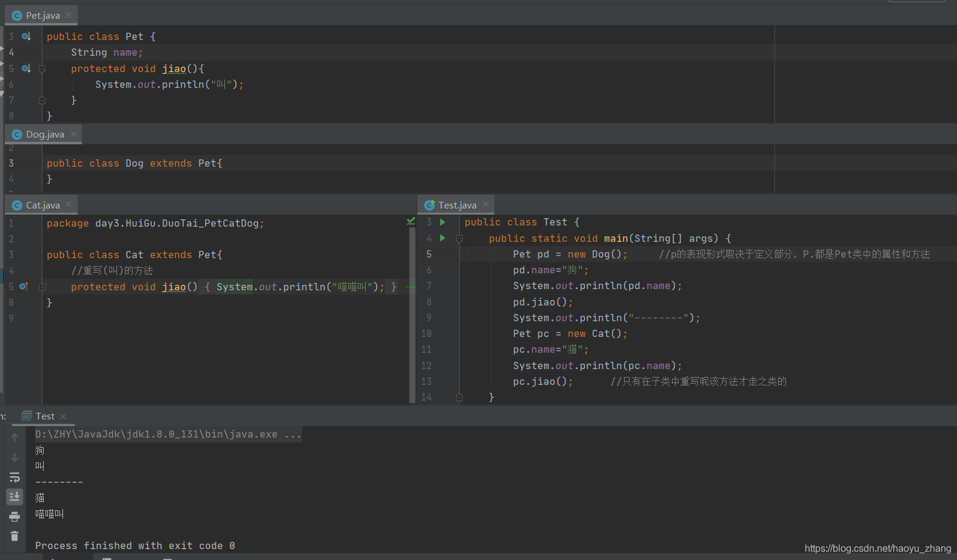Click the jiao method name in Pet.java

(174, 69)
